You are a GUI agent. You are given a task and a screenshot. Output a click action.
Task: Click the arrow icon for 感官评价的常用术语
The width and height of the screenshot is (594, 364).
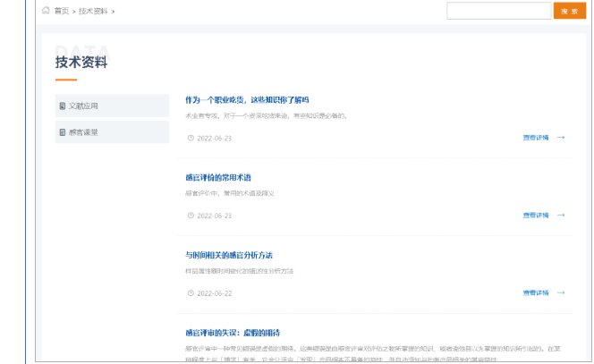(x=561, y=216)
